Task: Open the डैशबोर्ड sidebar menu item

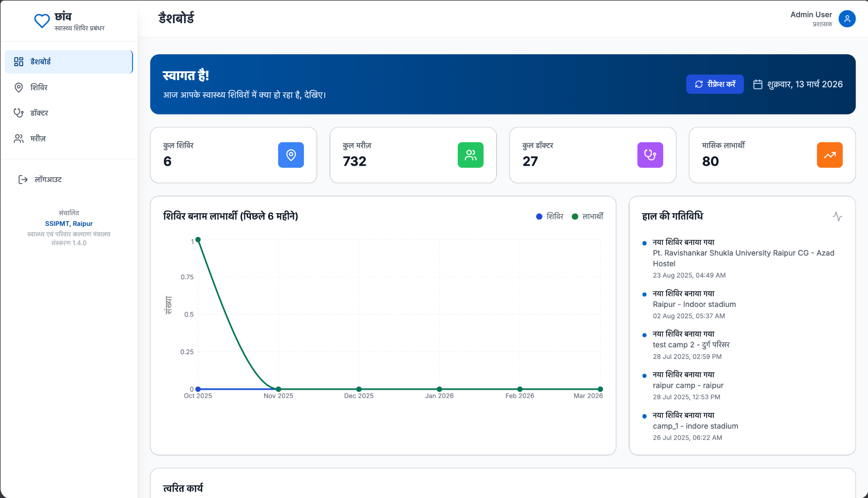Action: point(69,62)
